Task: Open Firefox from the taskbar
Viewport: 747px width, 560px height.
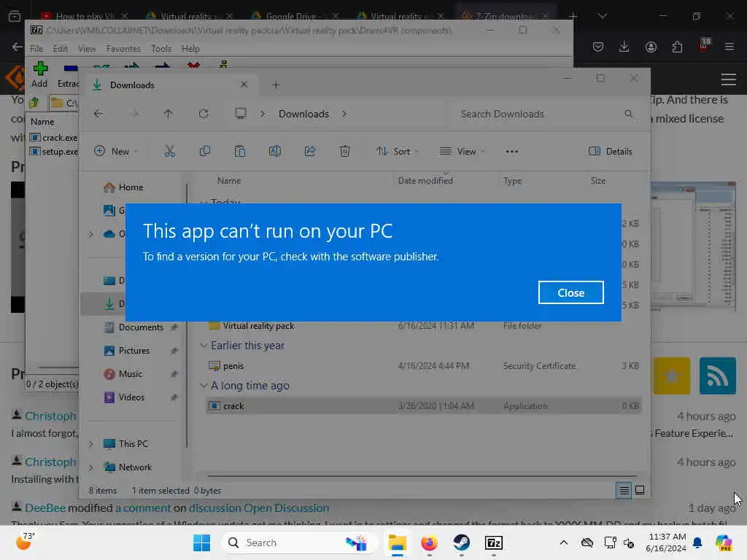Action: click(x=429, y=542)
